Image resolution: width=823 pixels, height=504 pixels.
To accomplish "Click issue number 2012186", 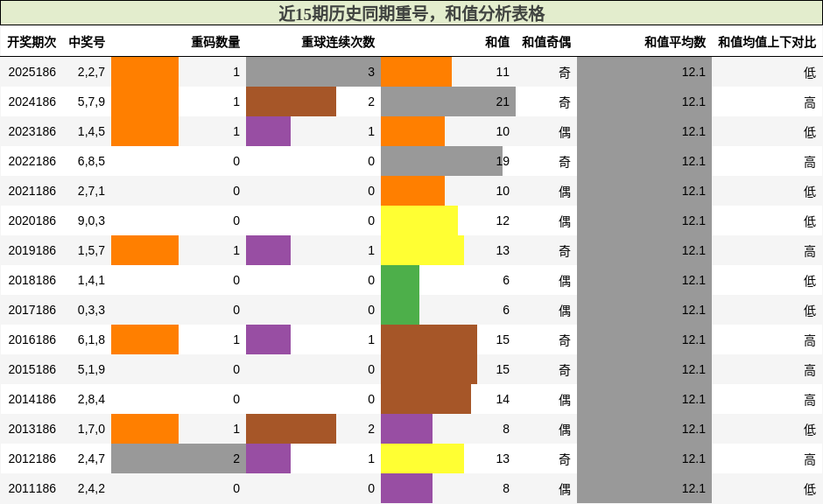I will click(x=32, y=458).
